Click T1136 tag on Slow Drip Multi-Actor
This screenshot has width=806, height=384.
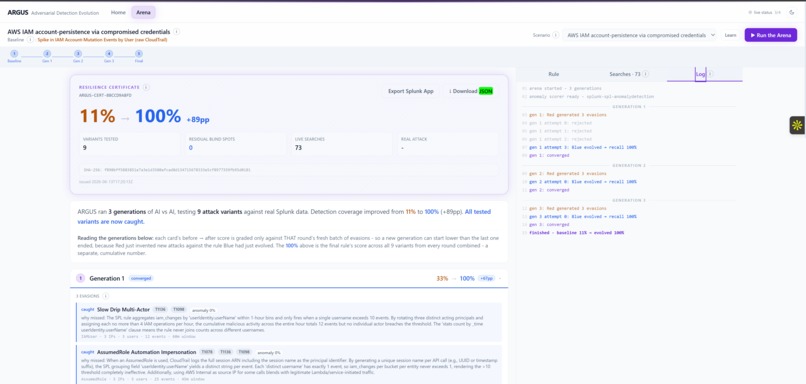pyautogui.click(x=160, y=309)
